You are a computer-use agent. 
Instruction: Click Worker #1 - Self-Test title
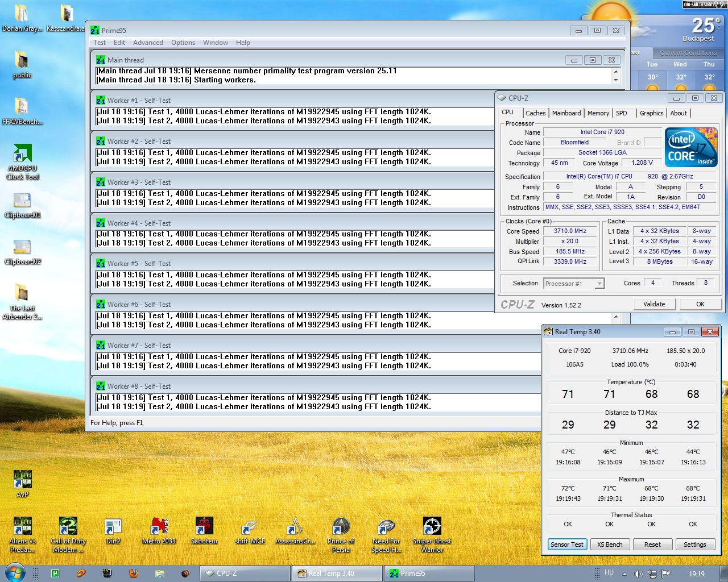point(139,101)
